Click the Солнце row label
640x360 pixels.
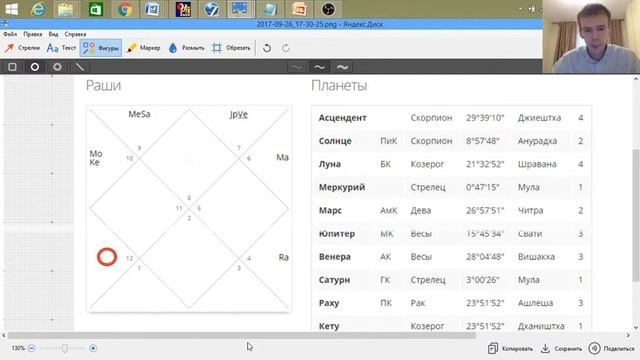click(x=335, y=141)
